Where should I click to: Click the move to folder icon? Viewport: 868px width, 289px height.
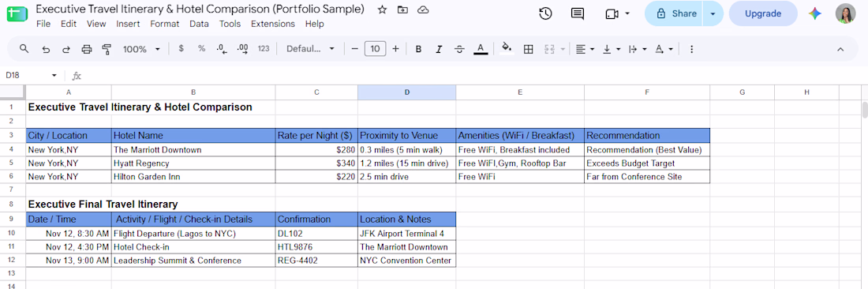(x=402, y=9)
